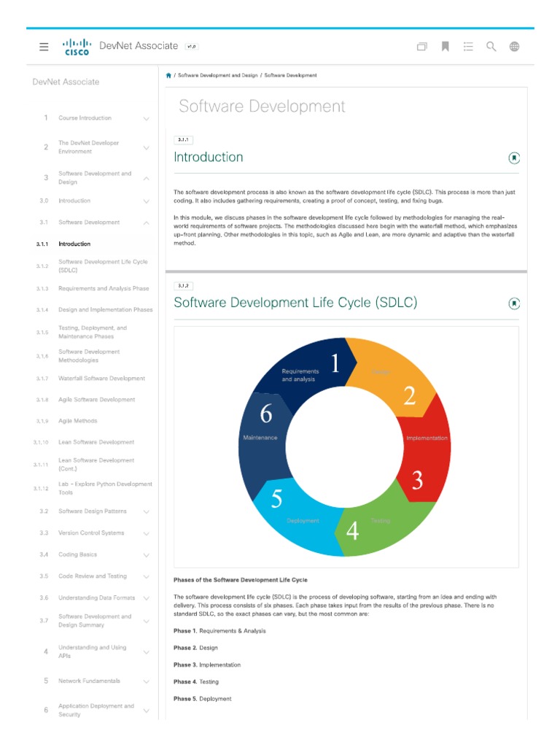Bookmark the Software Development Life Cycle section
This screenshot has width=560, height=747.
coord(514,303)
